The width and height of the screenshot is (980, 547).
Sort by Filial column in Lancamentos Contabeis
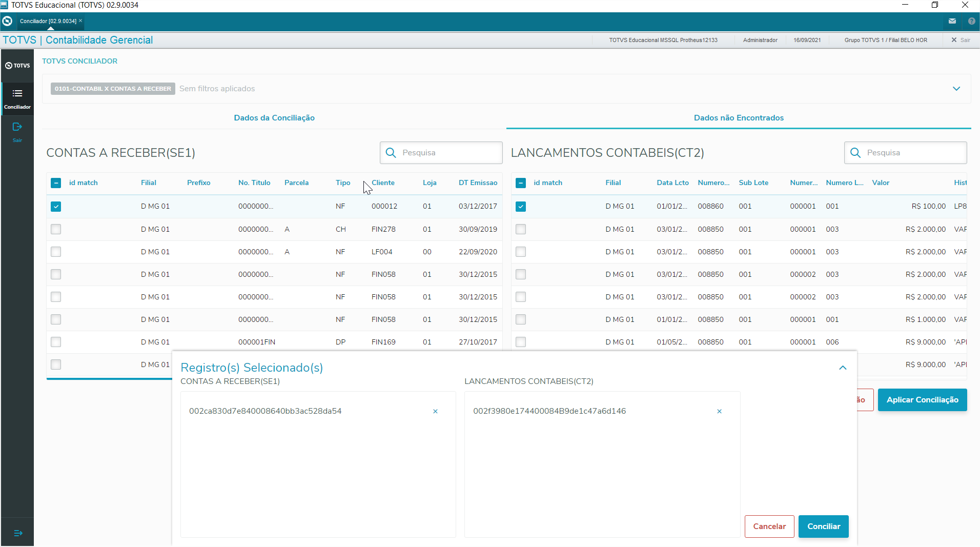[x=613, y=183]
